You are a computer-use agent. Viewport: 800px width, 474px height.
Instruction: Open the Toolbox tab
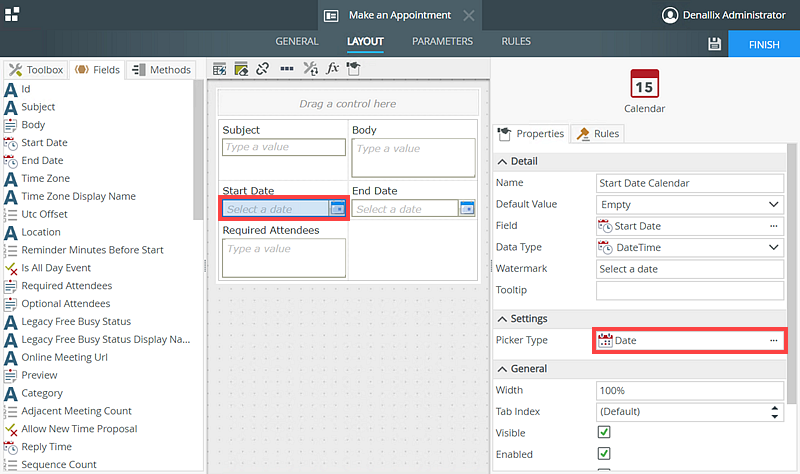(x=36, y=70)
